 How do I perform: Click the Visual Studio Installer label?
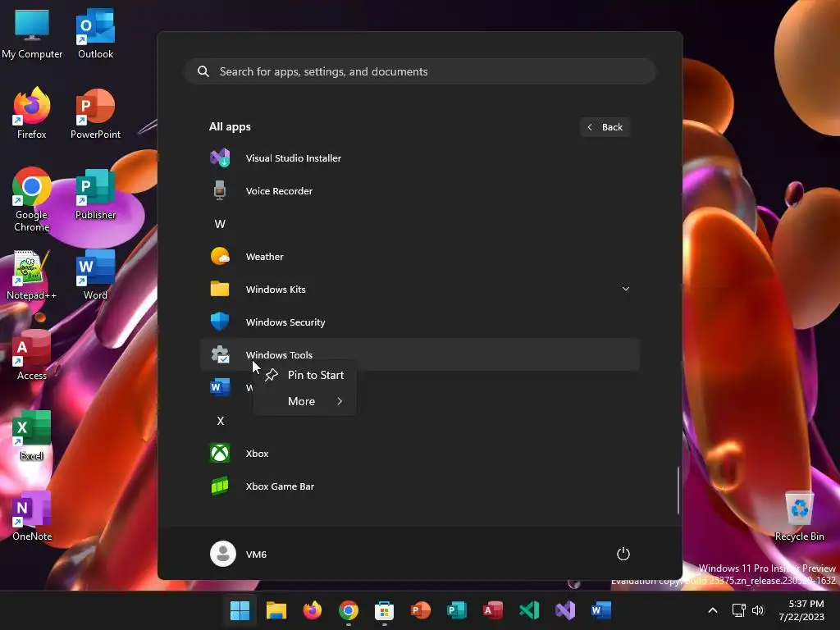click(x=293, y=158)
